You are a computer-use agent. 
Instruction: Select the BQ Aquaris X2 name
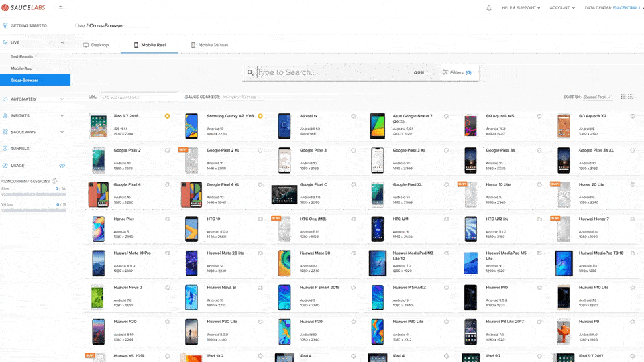tap(592, 116)
